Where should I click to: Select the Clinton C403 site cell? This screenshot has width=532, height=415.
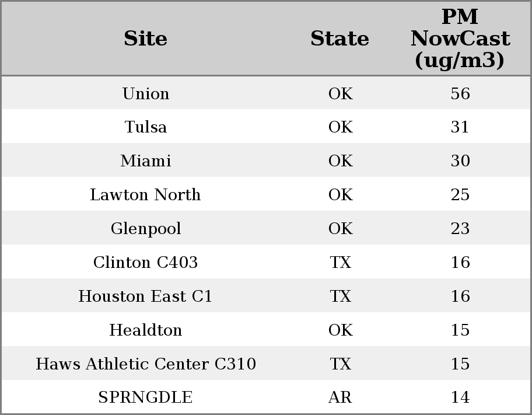[146, 262]
